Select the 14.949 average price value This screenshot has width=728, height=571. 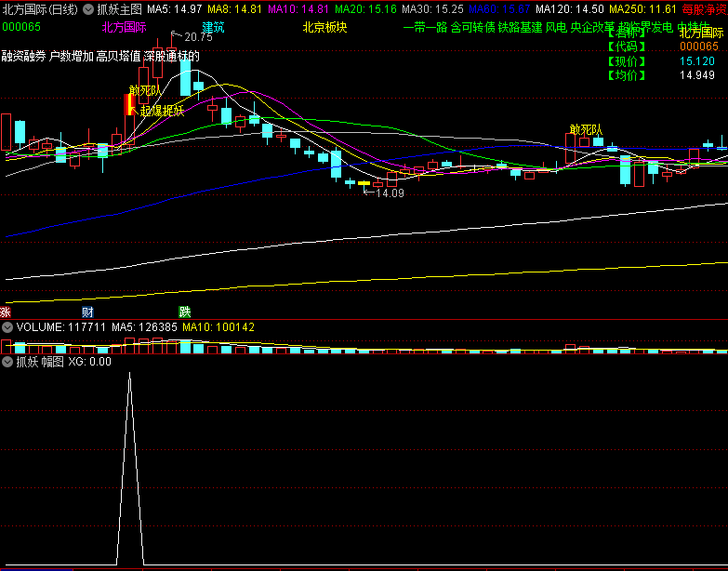tap(697, 75)
